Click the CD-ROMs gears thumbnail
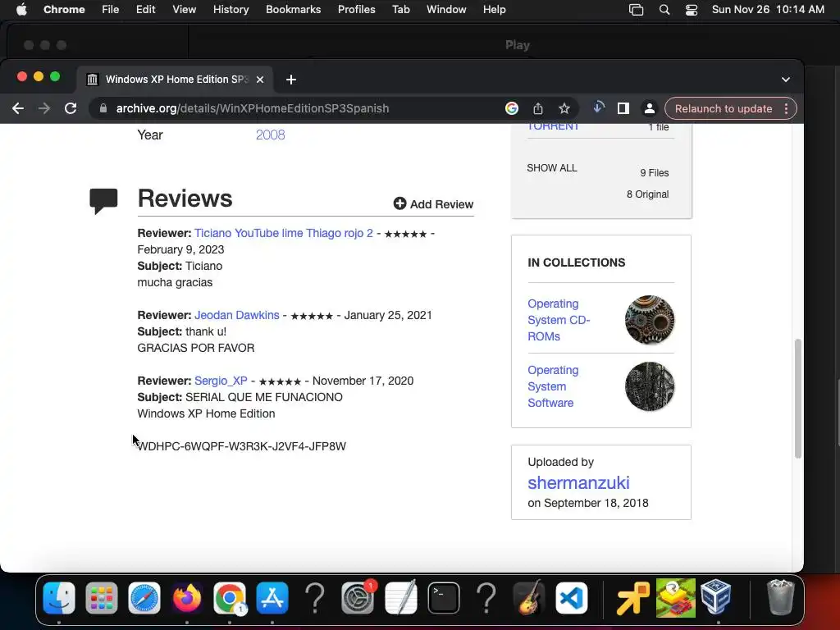This screenshot has height=630, width=840. (650, 320)
